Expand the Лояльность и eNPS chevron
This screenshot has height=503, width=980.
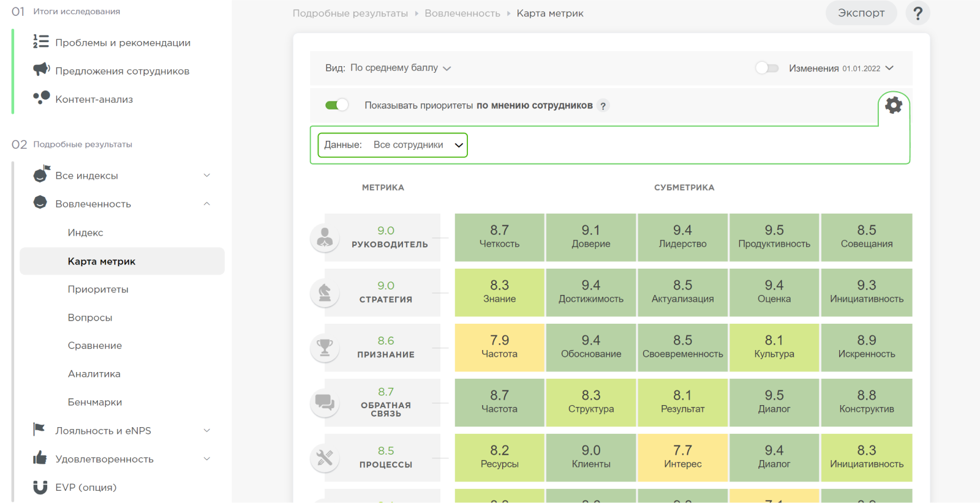[207, 431]
